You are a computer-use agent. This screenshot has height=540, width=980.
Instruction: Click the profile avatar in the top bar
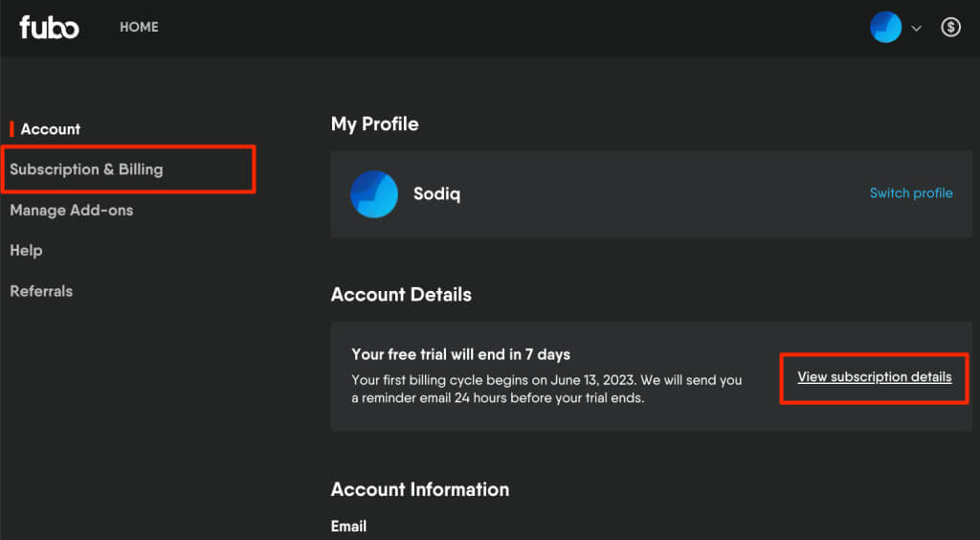[x=885, y=28]
